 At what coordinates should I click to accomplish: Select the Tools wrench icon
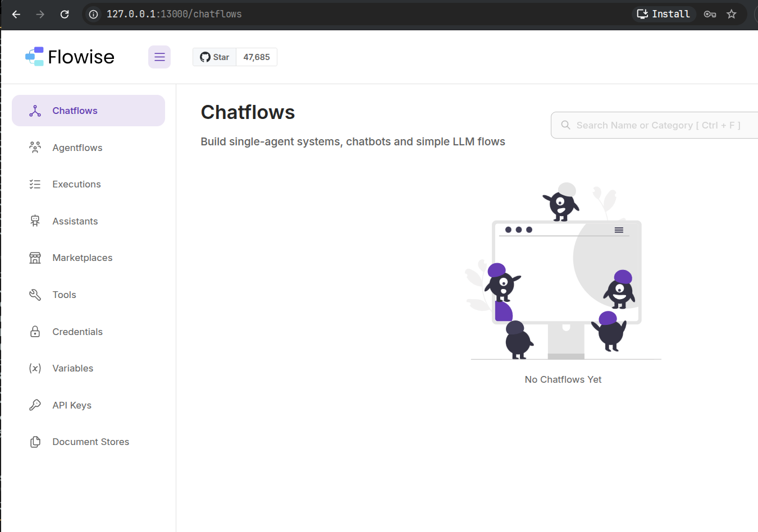pos(35,295)
